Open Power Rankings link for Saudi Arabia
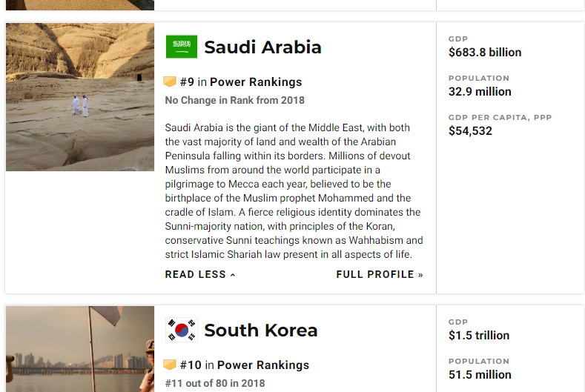Image resolution: width=585 pixels, height=392 pixels. pos(256,82)
